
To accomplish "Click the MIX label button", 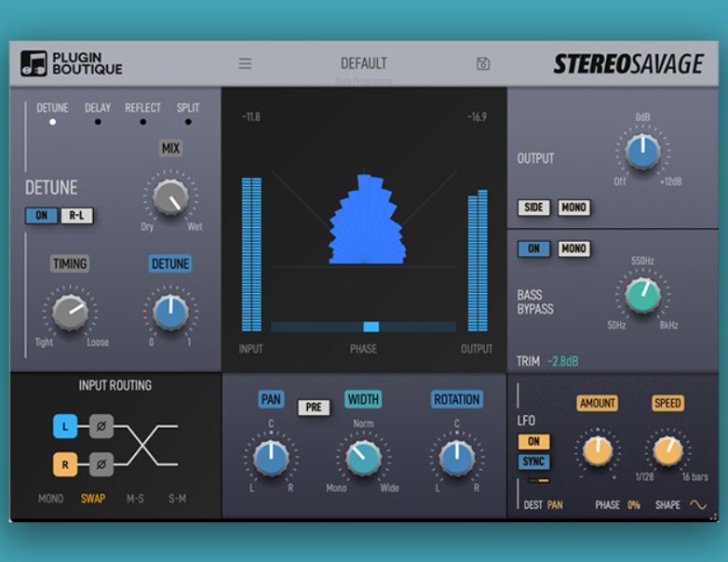I will pos(170,149).
